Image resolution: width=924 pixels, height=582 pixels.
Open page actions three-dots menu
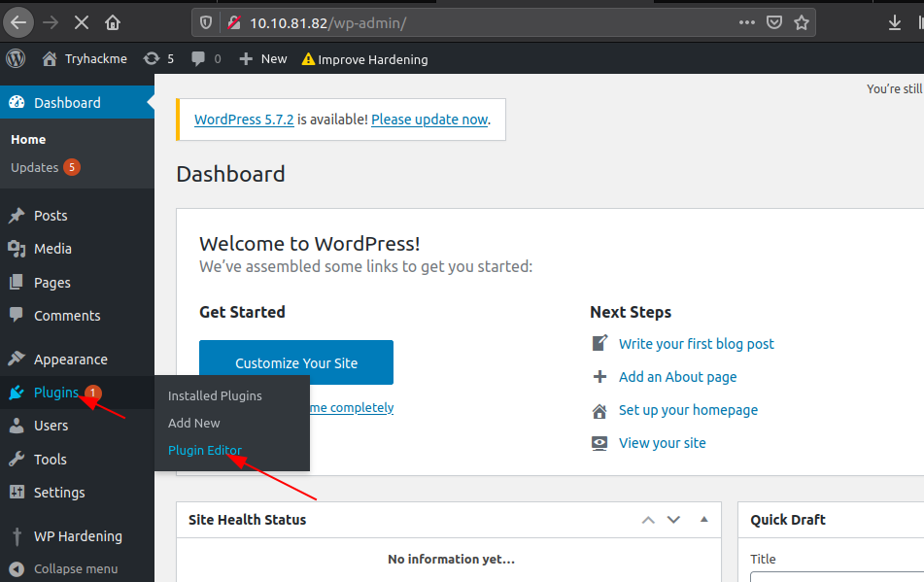(x=746, y=22)
